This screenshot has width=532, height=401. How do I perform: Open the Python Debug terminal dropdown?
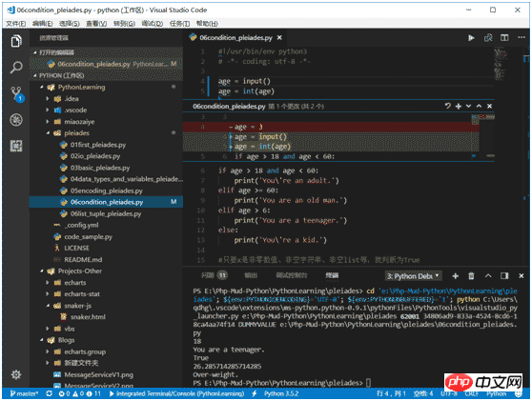[413, 276]
